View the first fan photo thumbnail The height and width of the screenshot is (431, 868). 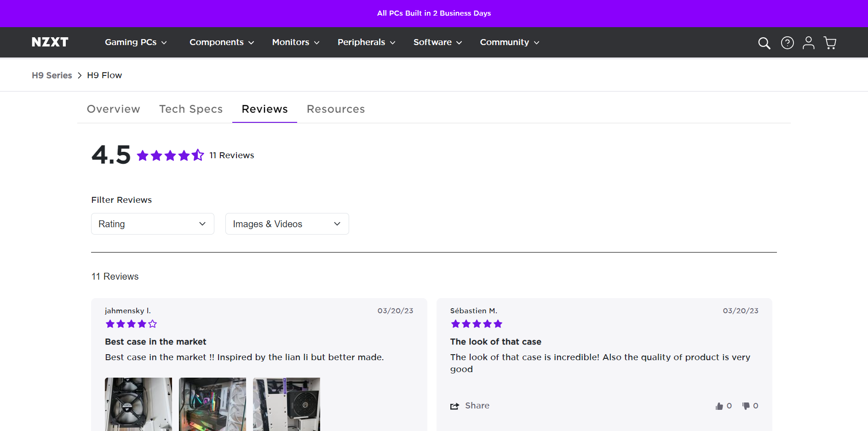(138, 404)
